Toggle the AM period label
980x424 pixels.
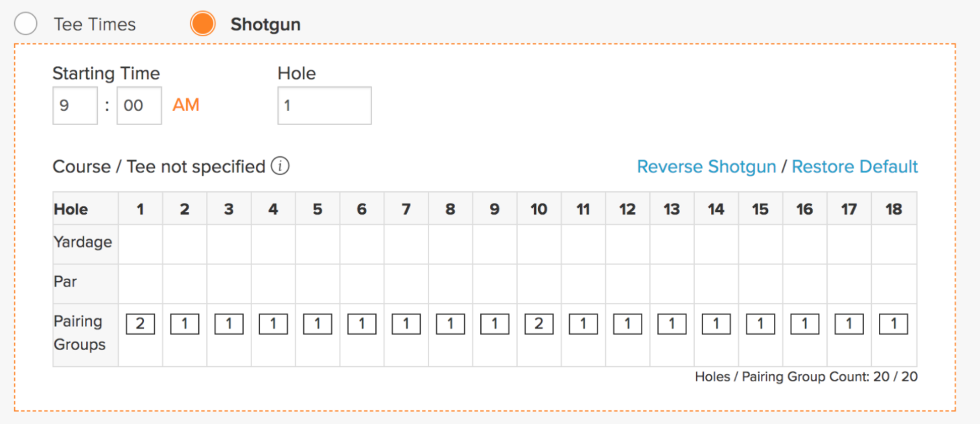(x=185, y=105)
